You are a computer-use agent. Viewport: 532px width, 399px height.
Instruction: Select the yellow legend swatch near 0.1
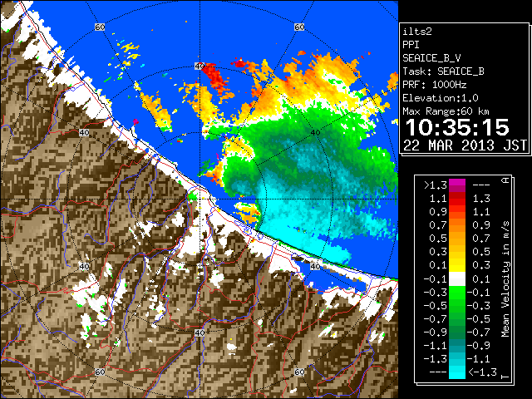[x=457, y=265]
